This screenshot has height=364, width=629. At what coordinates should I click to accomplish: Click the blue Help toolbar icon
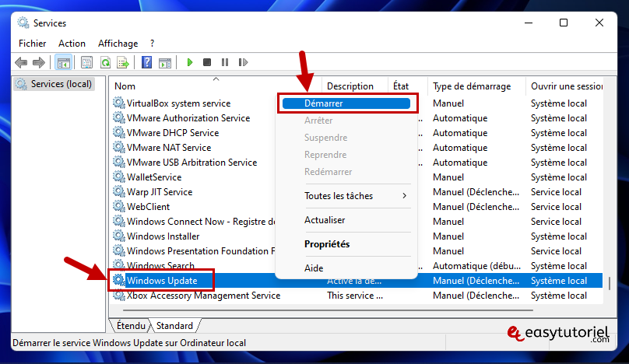point(147,62)
